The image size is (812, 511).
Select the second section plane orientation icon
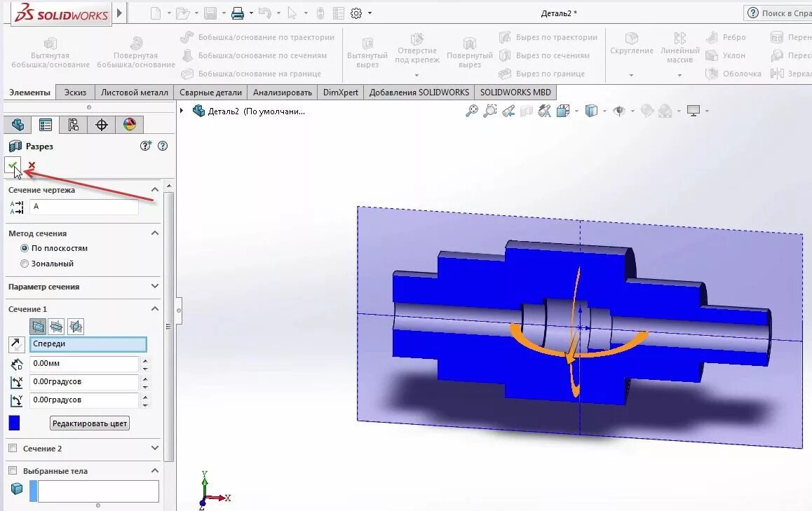point(56,327)
